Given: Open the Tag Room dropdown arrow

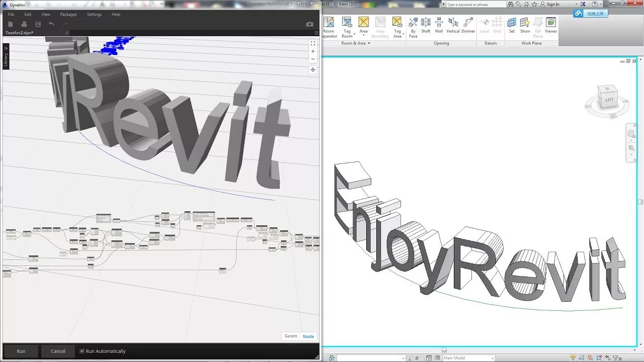Looking at the screenshot, I should click(x=354, y=35).
